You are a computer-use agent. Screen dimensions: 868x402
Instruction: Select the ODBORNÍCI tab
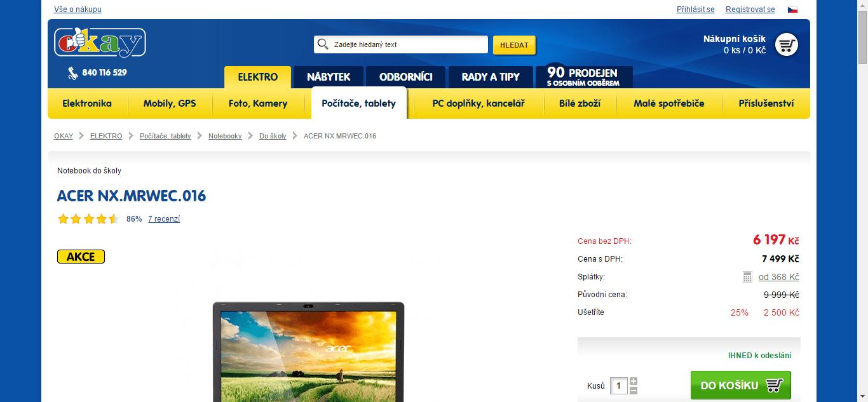tap(406, 77)
